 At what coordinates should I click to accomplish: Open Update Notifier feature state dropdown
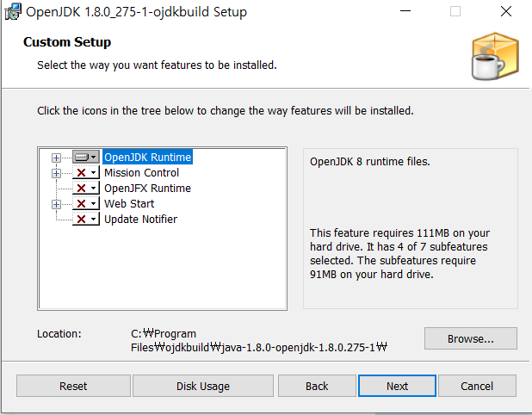click(x=86, y=220)
